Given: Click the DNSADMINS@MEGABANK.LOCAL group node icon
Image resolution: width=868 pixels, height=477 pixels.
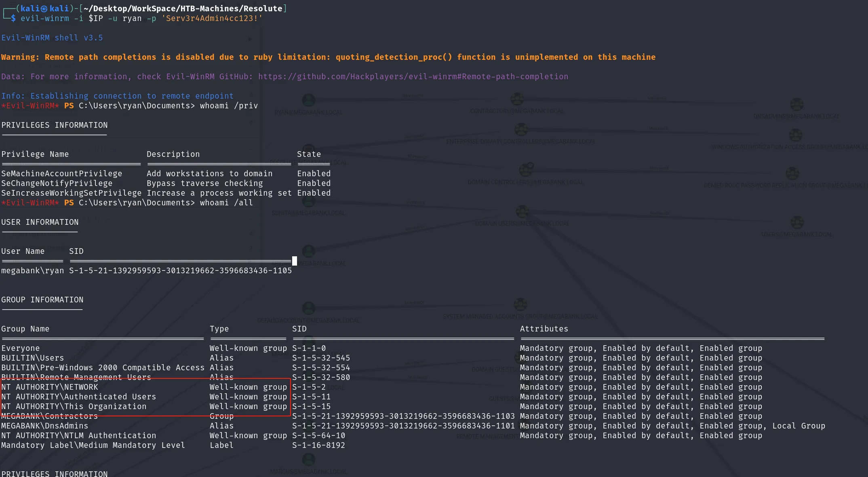Looking at the screenshot, I should coord(796,104).
